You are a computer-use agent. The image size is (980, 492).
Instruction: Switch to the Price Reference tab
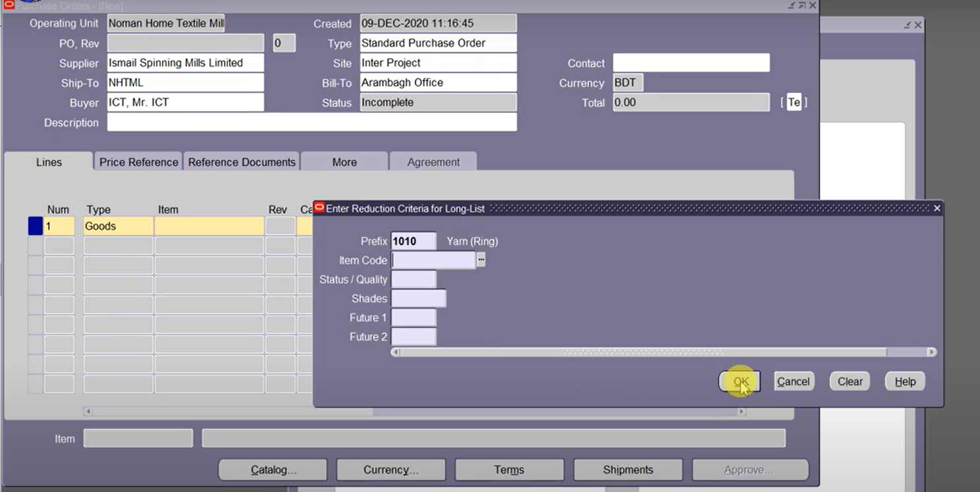pyautogui.click(x=137, y=161)
